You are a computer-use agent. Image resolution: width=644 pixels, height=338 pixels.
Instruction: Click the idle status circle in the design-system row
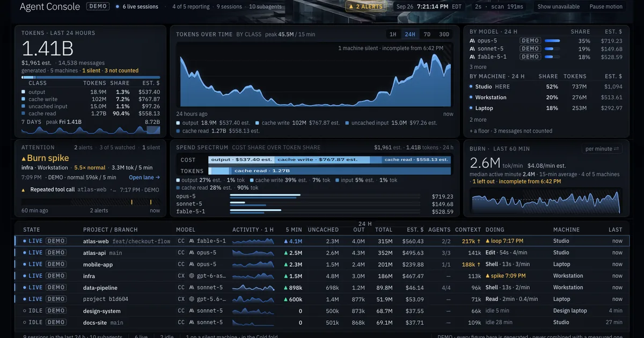tap(25, 311)
